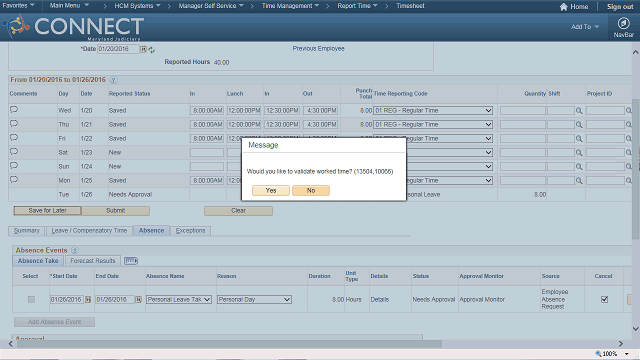This screenshot has height=360, width=640.
Task: Open the Previous Employee link
Action: [318, 49]
